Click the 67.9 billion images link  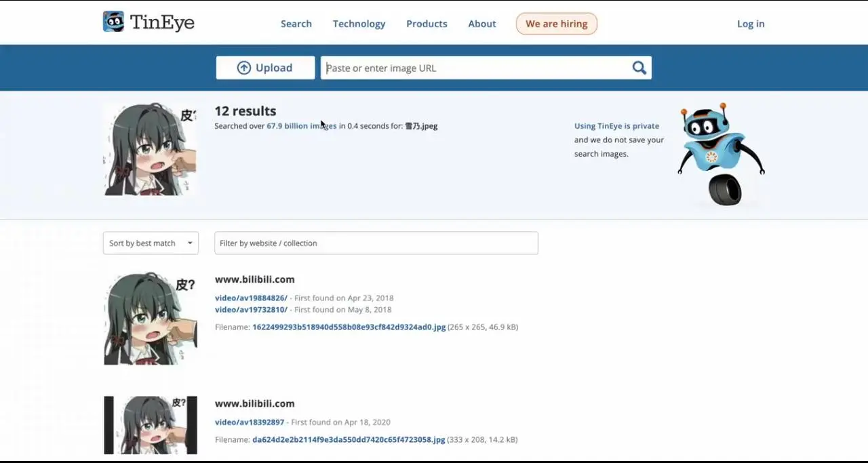[x=302, y=126]
